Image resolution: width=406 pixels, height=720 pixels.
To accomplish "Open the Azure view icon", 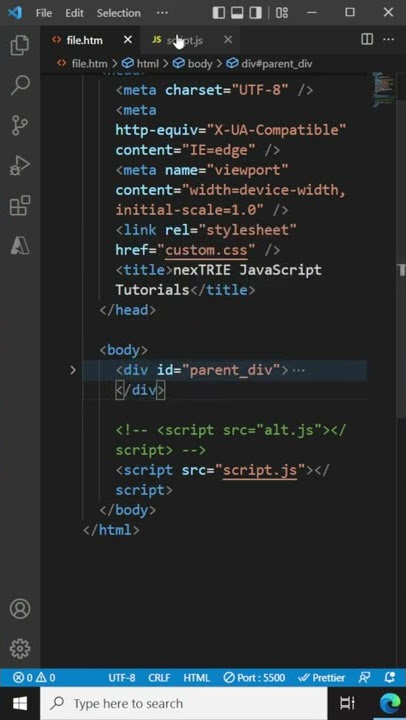I will [x=20, y=246].
